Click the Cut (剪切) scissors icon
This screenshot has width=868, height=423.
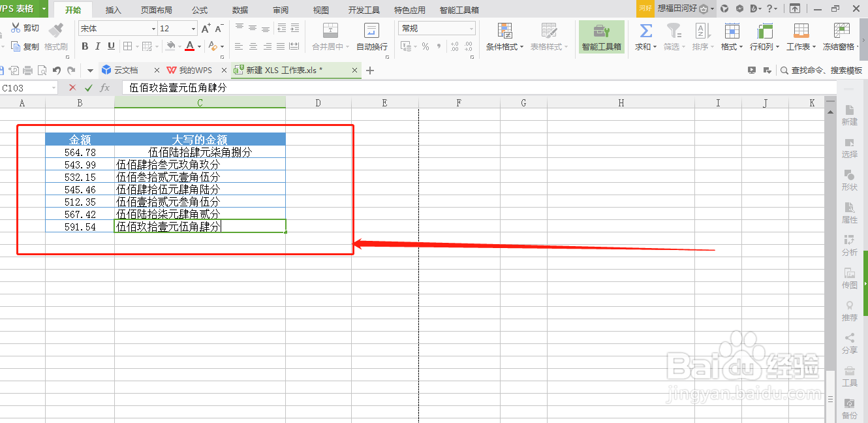(x=16, y=28)
